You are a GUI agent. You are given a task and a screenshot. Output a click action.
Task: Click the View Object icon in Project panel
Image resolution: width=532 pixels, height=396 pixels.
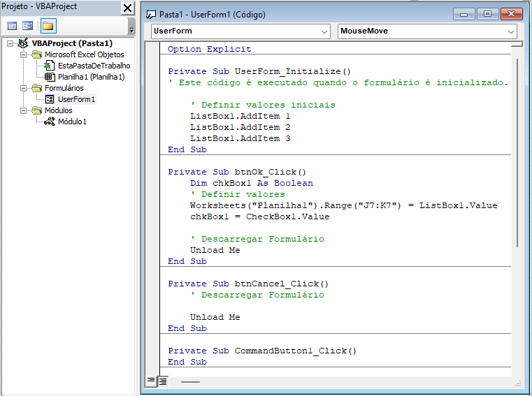27,26
